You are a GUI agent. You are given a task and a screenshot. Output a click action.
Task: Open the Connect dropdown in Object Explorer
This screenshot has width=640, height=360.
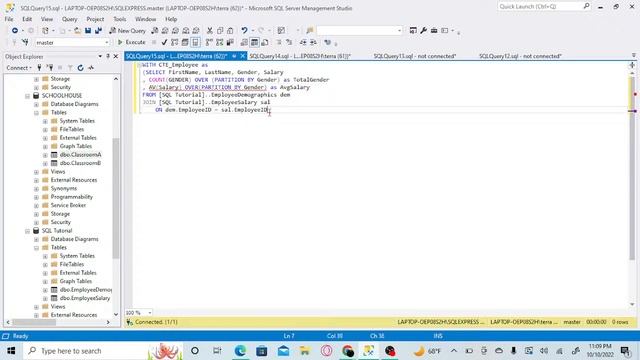tap(19, 68)
